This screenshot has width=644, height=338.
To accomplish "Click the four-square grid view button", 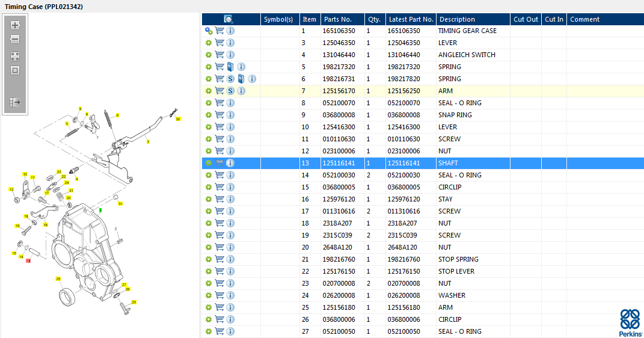I will 15,57.
